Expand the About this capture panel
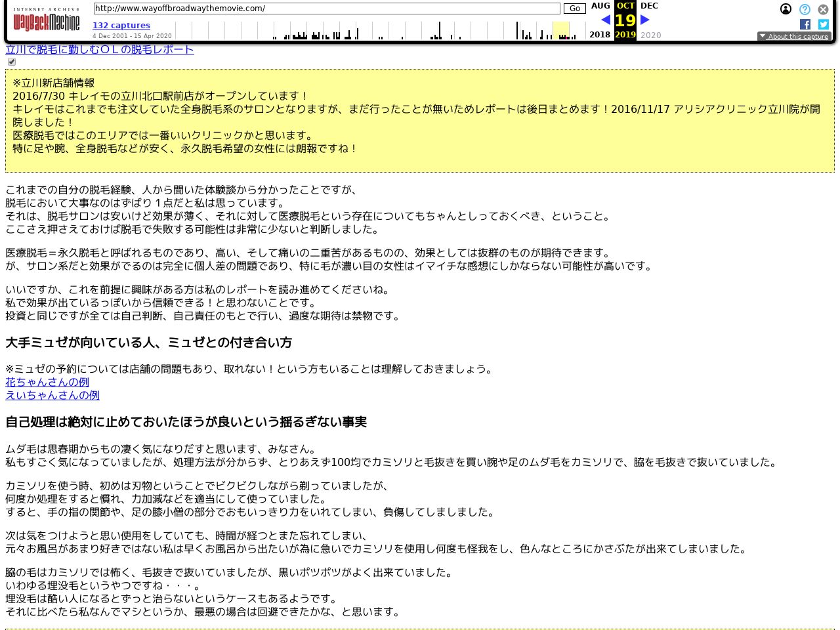This screenshot has height=630, width=840. click(794, 37)
